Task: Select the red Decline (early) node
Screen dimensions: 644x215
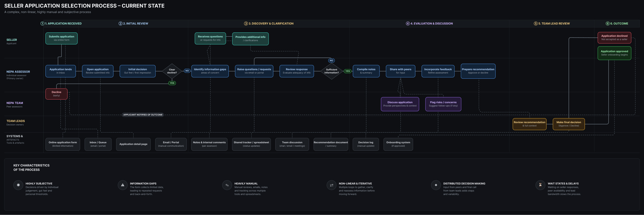Action: coord(56,94)
